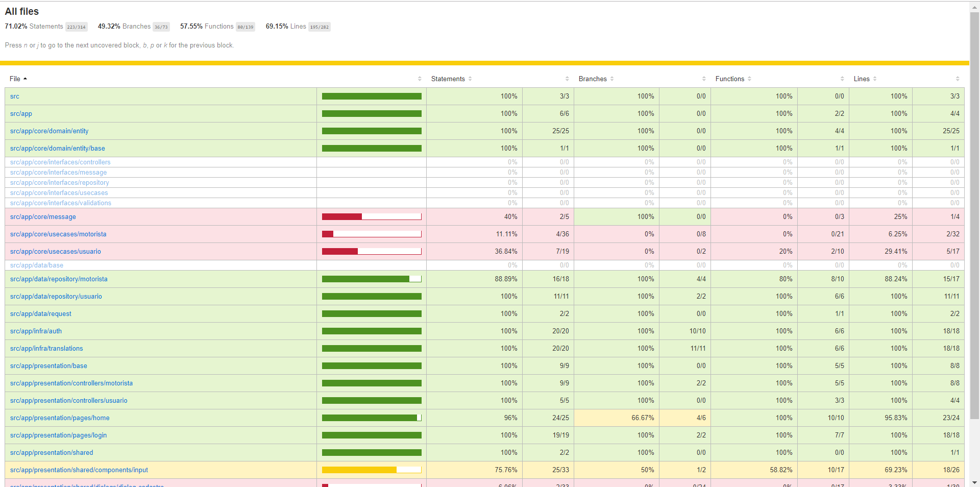
Task: Click the sort icon beside the Branches header
Action: (612, 79)
